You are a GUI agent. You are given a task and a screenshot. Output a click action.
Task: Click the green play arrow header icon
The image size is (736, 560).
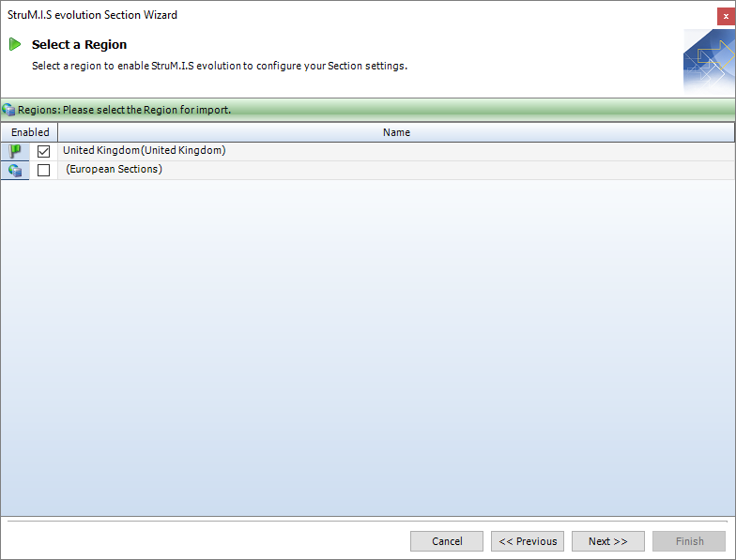click(x=15, y=44)
